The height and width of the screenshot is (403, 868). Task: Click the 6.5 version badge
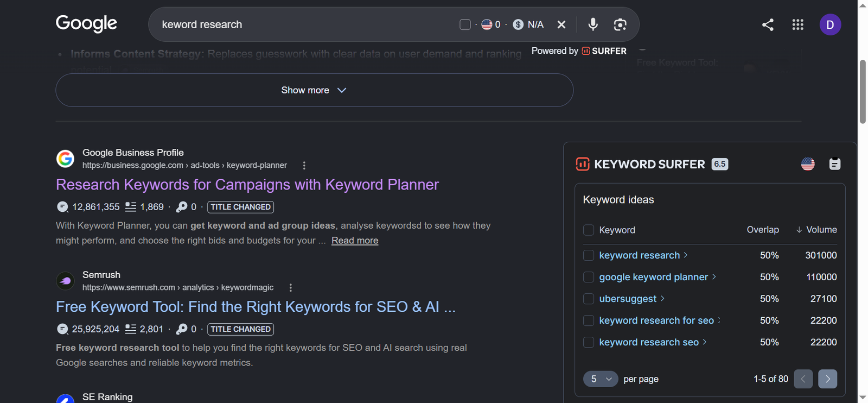pyautogui.click(x=720, y=164)
